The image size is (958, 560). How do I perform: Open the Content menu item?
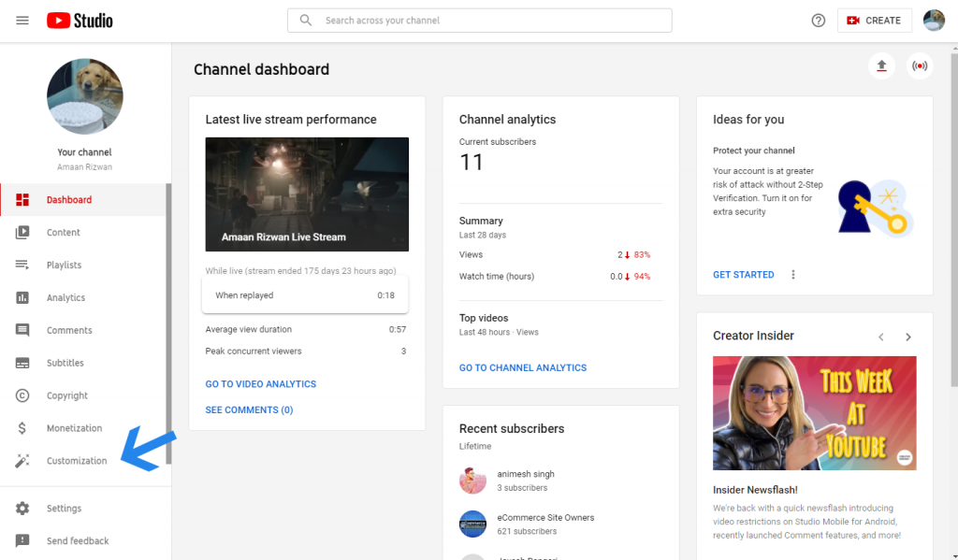[x=83, y=232]
